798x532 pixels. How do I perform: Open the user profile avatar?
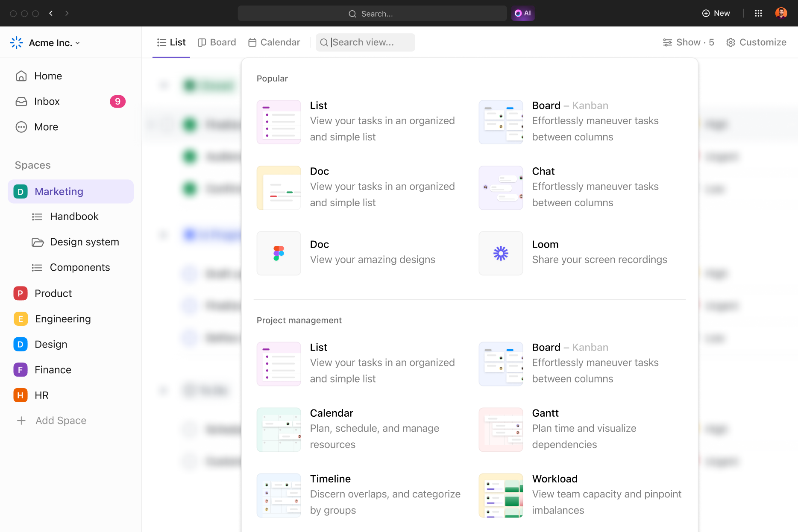pyautogui.click(x=781, y=13)
